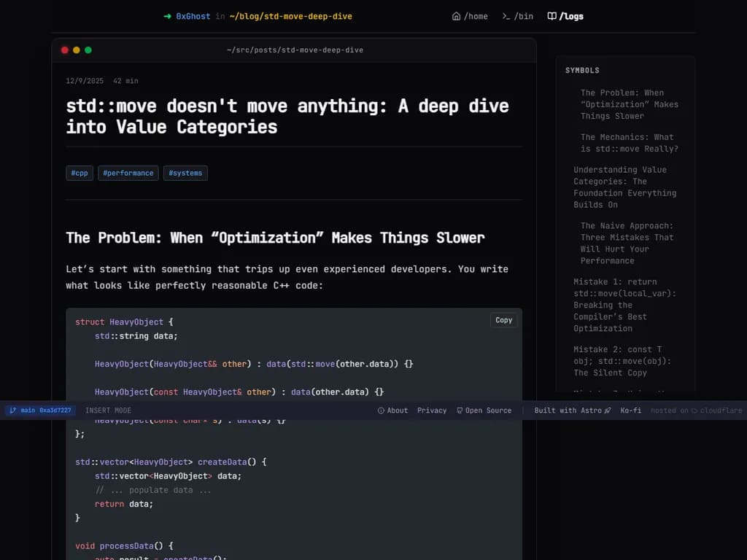747x560 pixels.
Task: Open the #systems tag
Action: click(x=185, y=173)
